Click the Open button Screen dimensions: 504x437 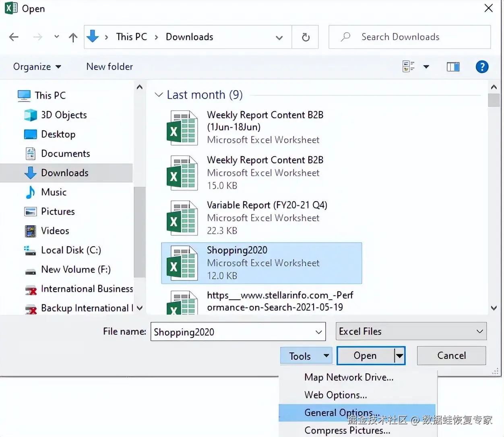click(365, 356)
